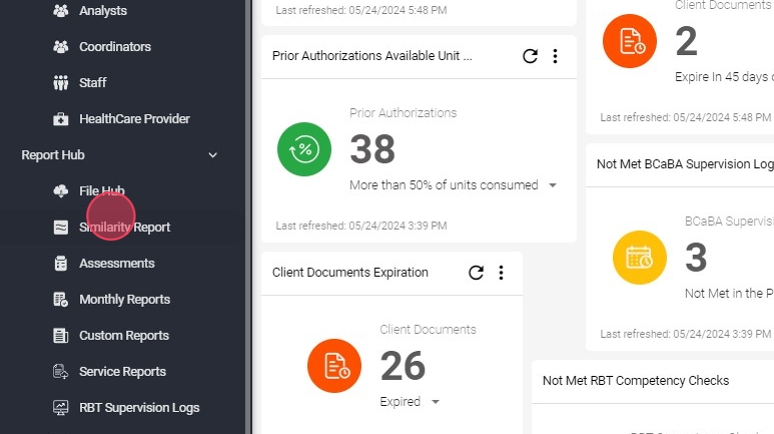Open Client Documents Expiration options menu

(x=501, y=273)
